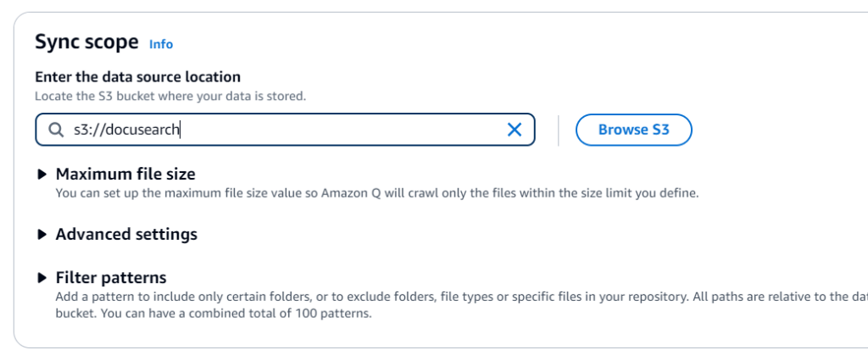Click the s3://docusearch text in the field
868x350 pixels.
[127, 130]
